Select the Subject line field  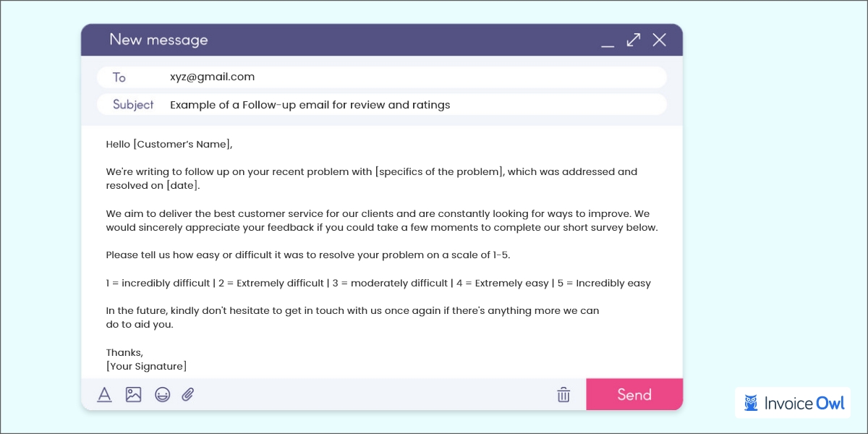pyautogui.click(x=132, y=104)
